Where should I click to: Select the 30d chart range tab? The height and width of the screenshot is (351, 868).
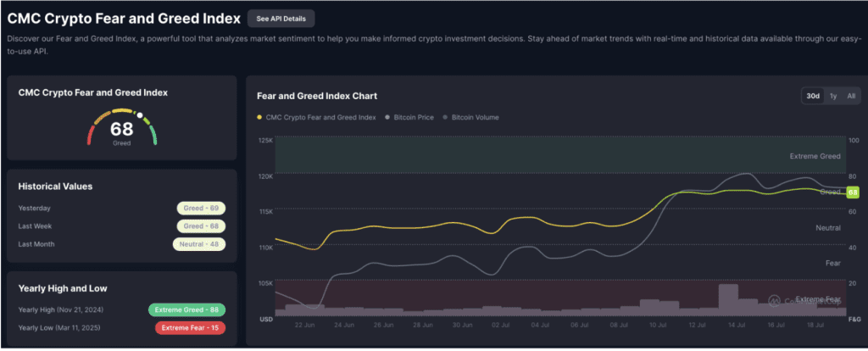[813, 96]
